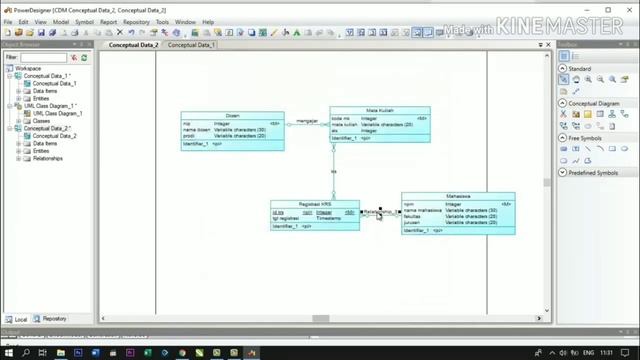640x360 pixels.
Task: Click into the Filter input field
Action: pyautogui.click(x=44, y=58)
